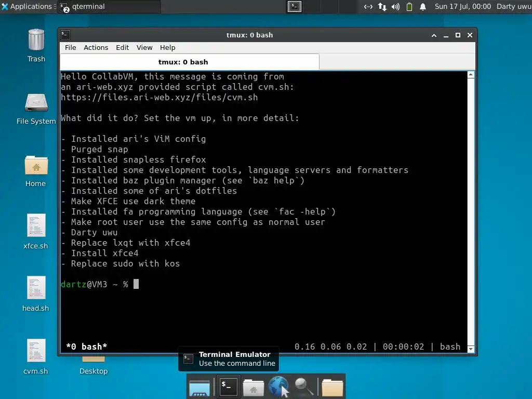Open Application Finder magnifier dock icon
The image size is (532, 399).
pyautogui.click(x=303, y=386)
